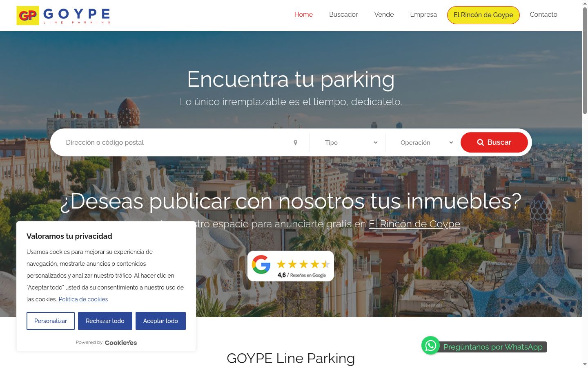Click the 'Encuentra tu parking' heading

(291, 79)
